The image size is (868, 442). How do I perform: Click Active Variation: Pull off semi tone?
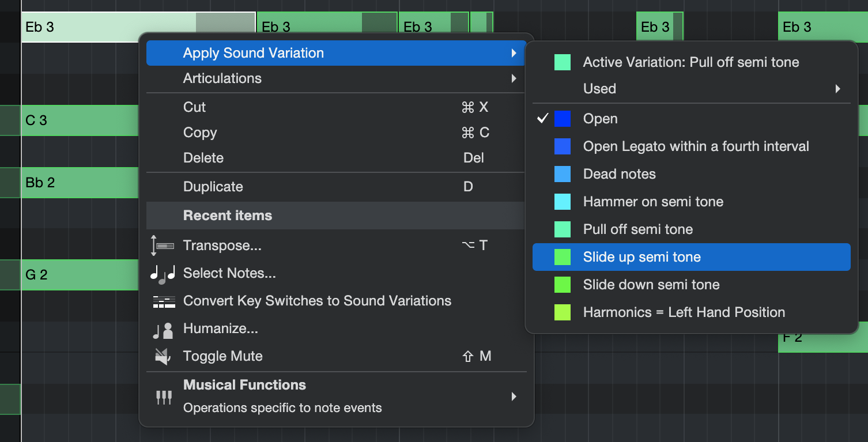tap(692, 62)
